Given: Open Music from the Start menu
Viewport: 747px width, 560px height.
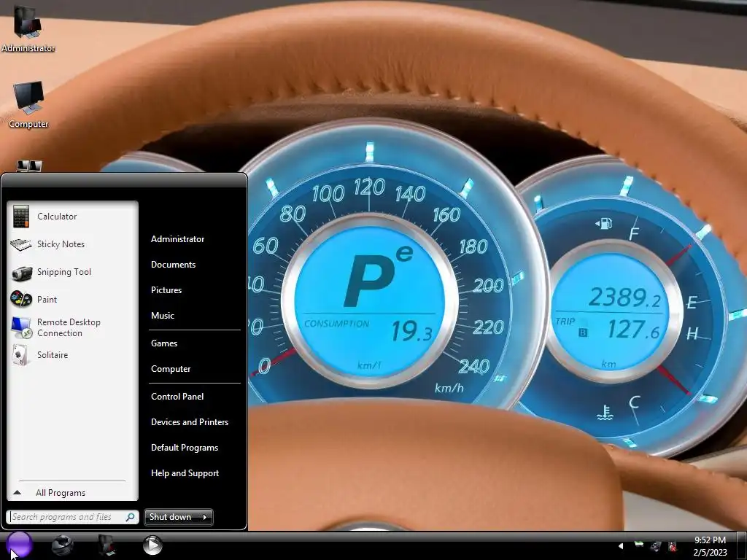Looking at the screenshot, I should tap(163, 316).
